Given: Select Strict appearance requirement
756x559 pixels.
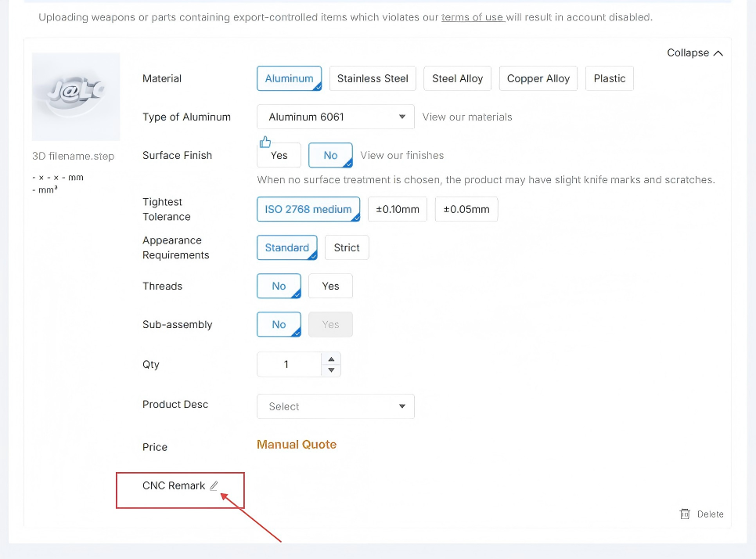Looking at the screenshot, I should 347,247.
